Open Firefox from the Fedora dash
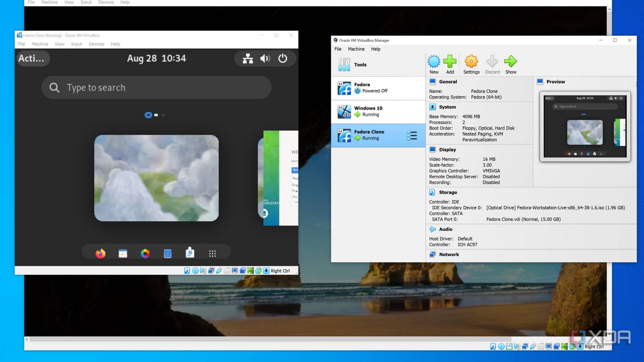Viewport: 644px width, 362px height. click(100, 253)
